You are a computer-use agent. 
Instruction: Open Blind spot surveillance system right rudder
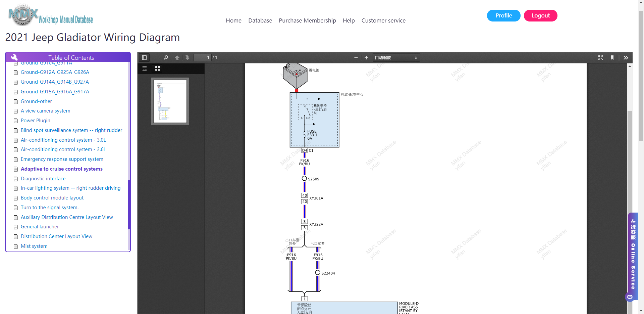[x=71, y=130]
